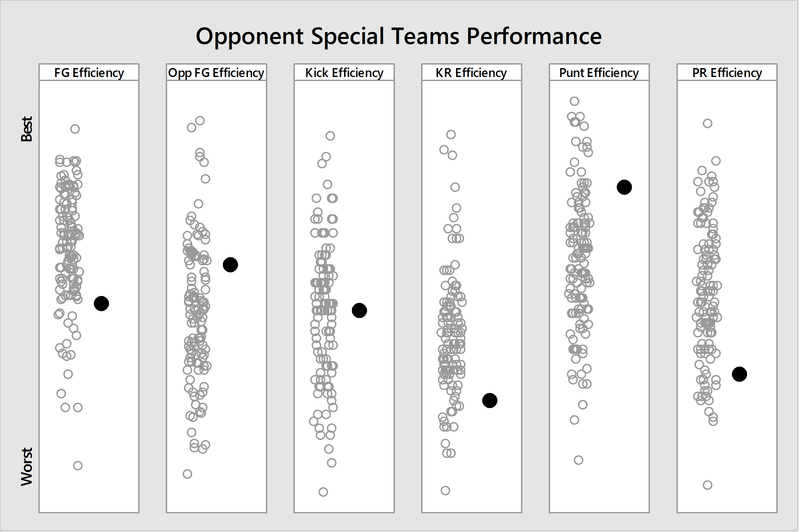Click the chart title Opponent Special Teams Performance
The width and height of the screenshot is (799, 532).
pos(399,36)
